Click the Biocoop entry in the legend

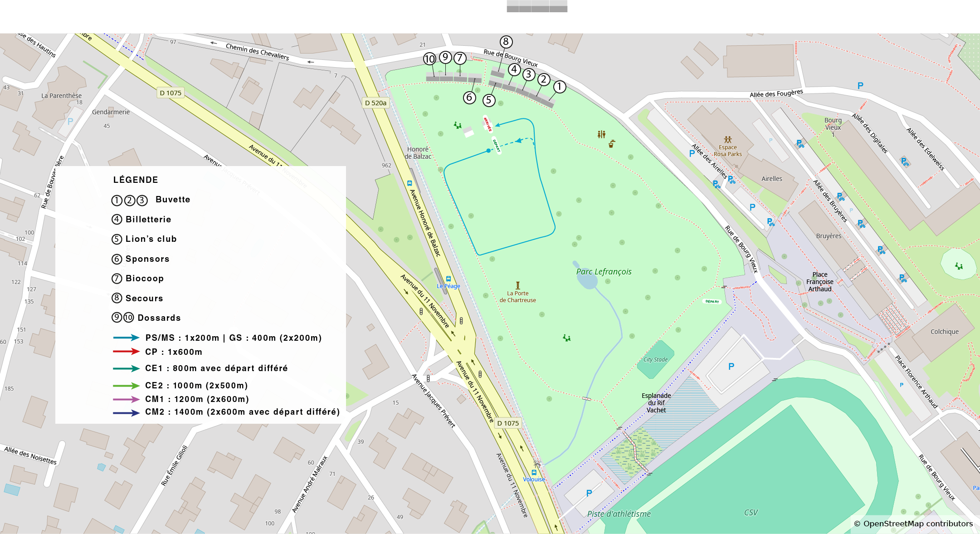coord(144,279)
